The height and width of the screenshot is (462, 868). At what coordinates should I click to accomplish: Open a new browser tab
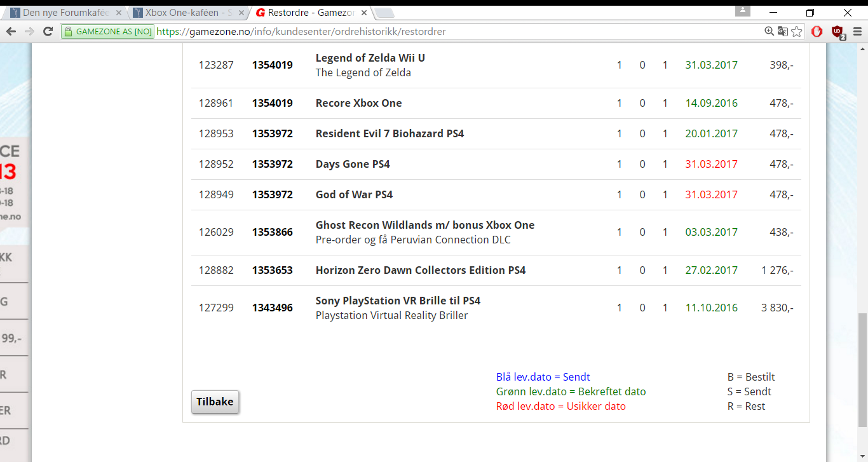[384, 13]
